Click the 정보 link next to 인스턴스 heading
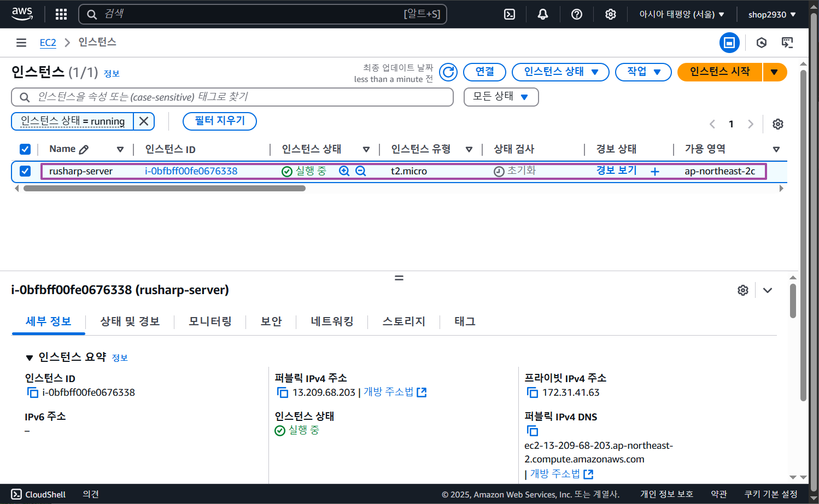Viewport: 819px width, 504px height. pos(112,74)
